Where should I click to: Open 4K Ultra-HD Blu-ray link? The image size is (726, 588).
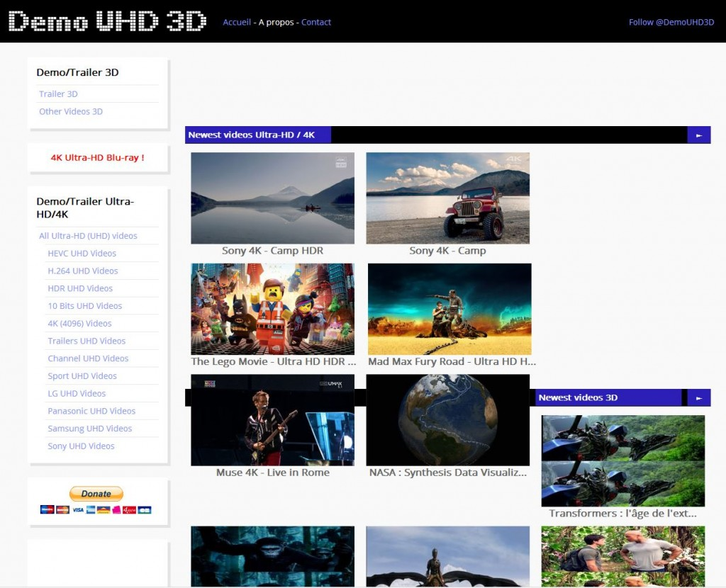click(98, 157)
